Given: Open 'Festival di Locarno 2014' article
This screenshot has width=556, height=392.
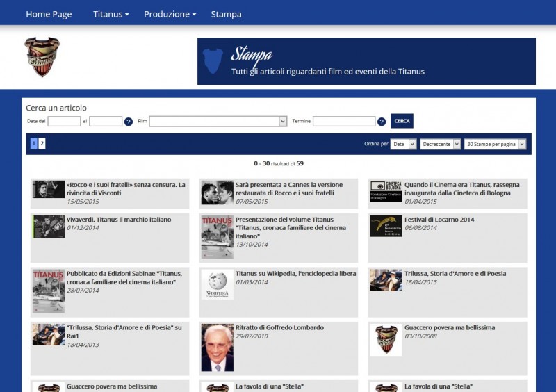Looking at the screenshot, I should click(439, 220).
